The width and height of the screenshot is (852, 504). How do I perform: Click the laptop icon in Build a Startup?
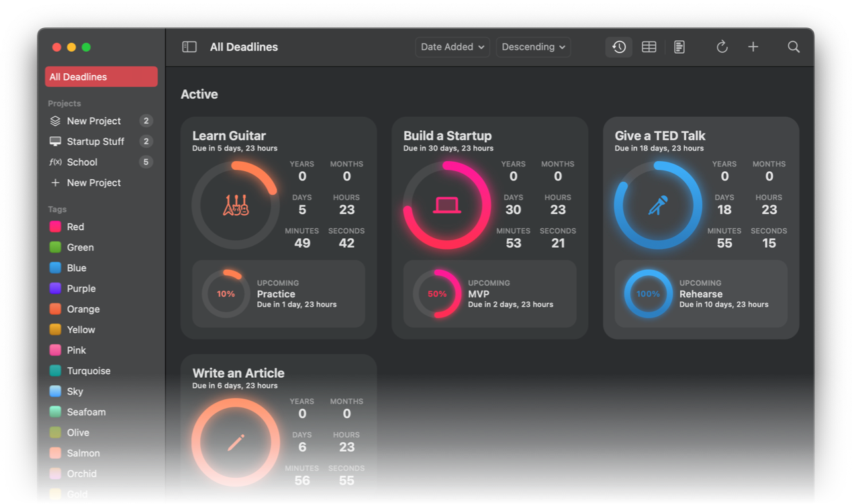point(446,205)
